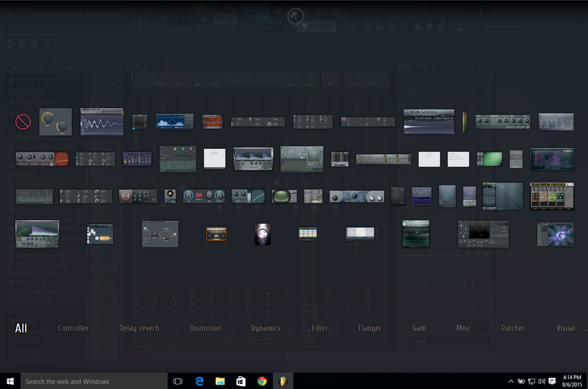Select the red (none) prohibited icon

point(23,122)
